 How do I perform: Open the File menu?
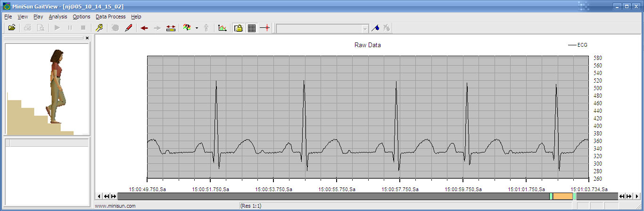point(8,17)
